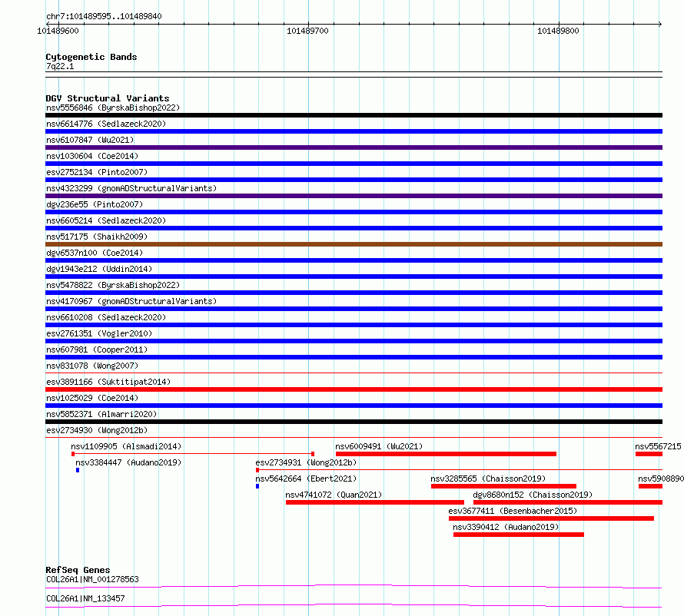Click the purple bar under nsv6107847
Image resolution: width=684 pixels, height=616 pixels.
354,147
